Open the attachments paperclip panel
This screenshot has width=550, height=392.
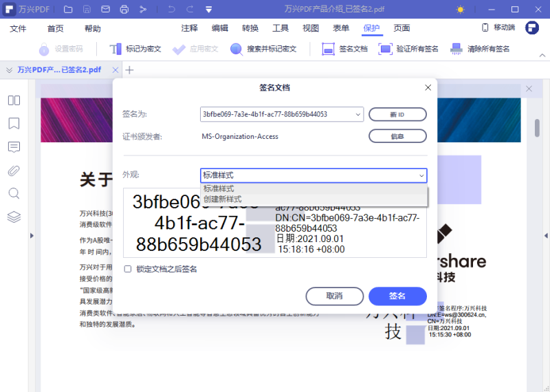pyautogui.click(x=14, y=171)
